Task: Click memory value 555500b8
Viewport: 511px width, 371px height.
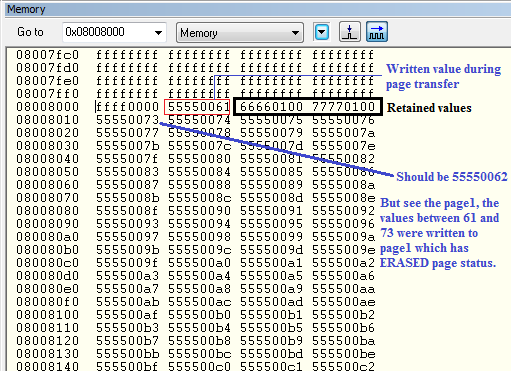Action: click(199, 341)
